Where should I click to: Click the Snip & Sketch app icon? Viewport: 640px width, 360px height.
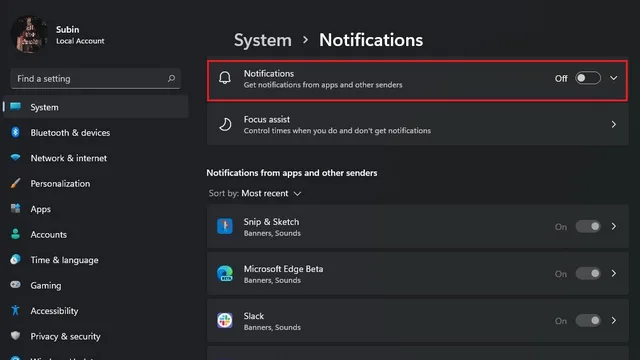[x=225, y=226]
